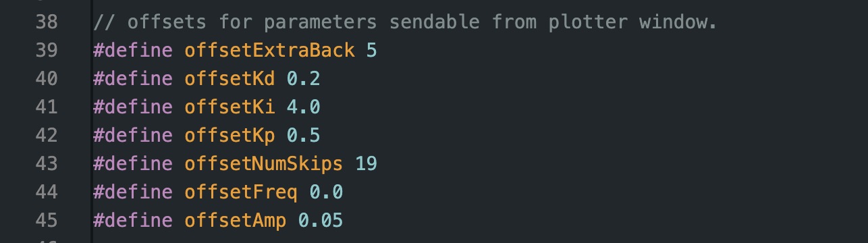Select line number 42 in the gutter

[x=46, y=136]
